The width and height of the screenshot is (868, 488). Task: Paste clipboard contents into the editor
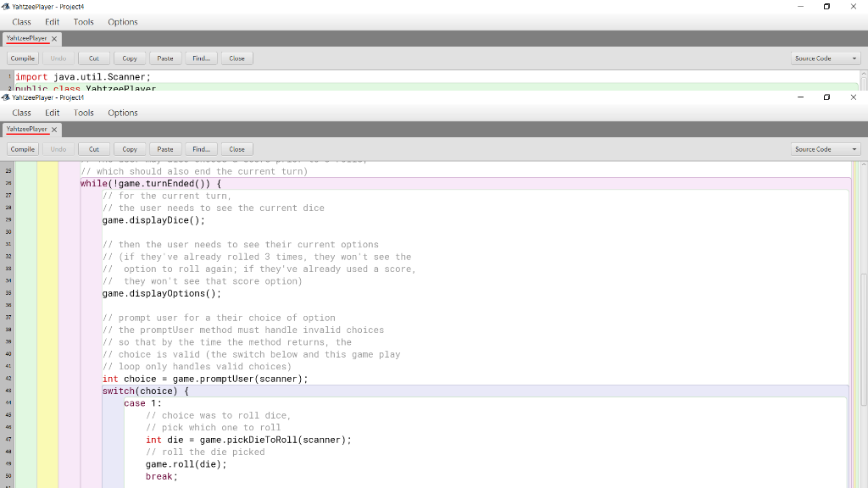(x=165, y=148)
